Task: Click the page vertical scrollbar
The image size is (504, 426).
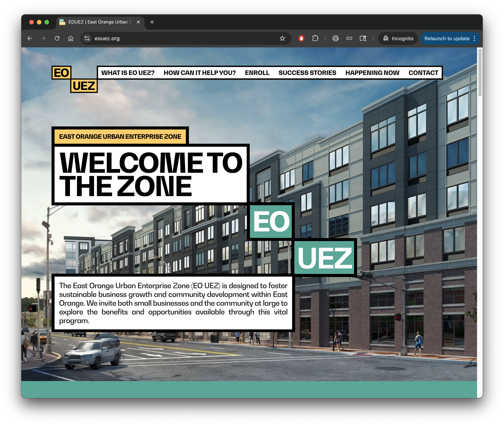Action: click(x=480, y=73)
